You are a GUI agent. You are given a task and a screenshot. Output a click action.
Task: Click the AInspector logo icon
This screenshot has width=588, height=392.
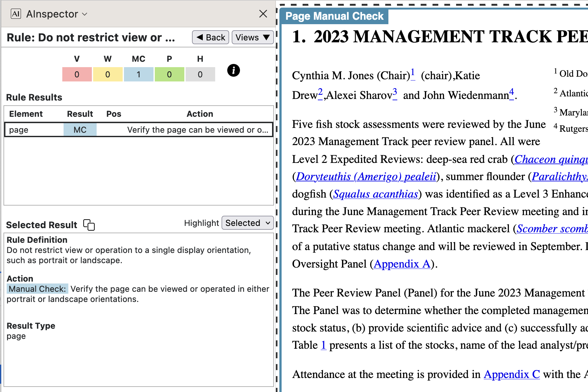click(16, 14)
